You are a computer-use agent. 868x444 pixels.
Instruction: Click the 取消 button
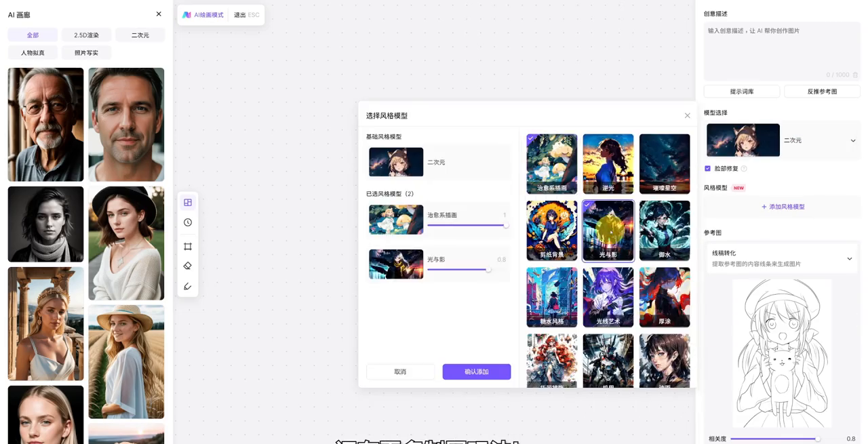(x=400, y=371)
